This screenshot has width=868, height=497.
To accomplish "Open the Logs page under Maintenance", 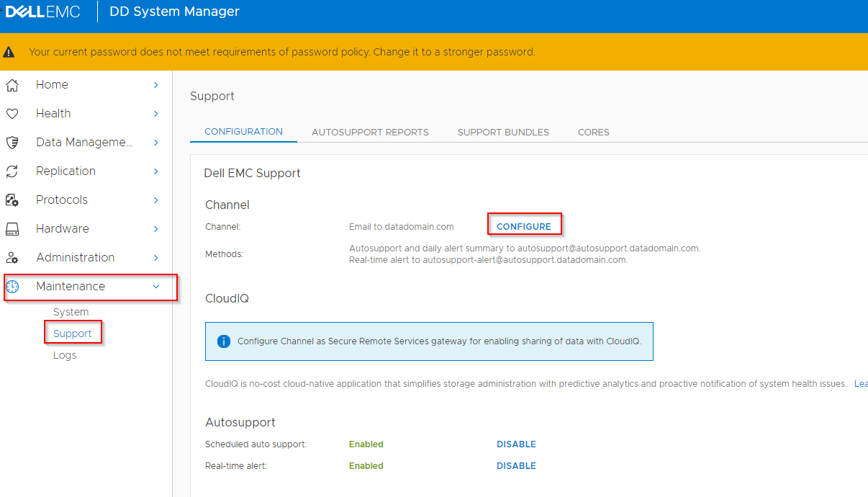I will (x=64, y=354).
